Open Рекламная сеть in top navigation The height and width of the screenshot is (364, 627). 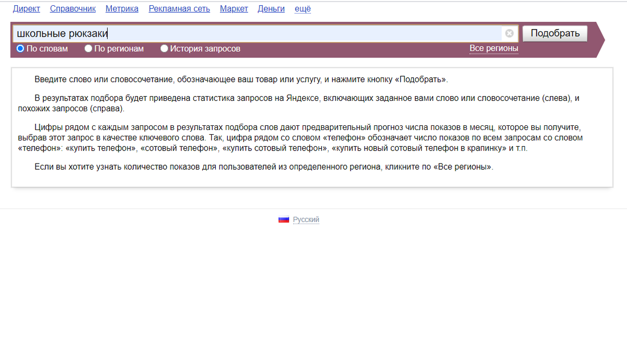pyautogui.click(x=179, y=9)
